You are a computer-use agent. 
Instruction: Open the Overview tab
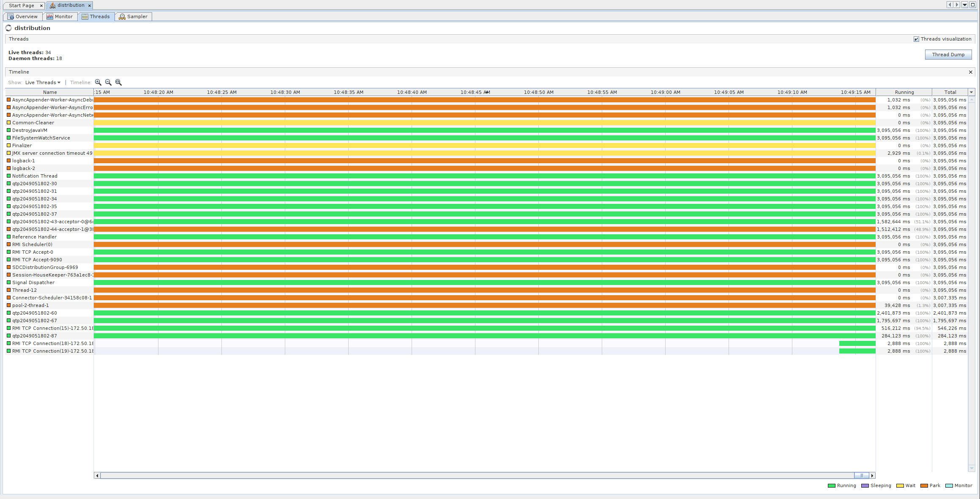pyautogui.click(x=22, y=16)
